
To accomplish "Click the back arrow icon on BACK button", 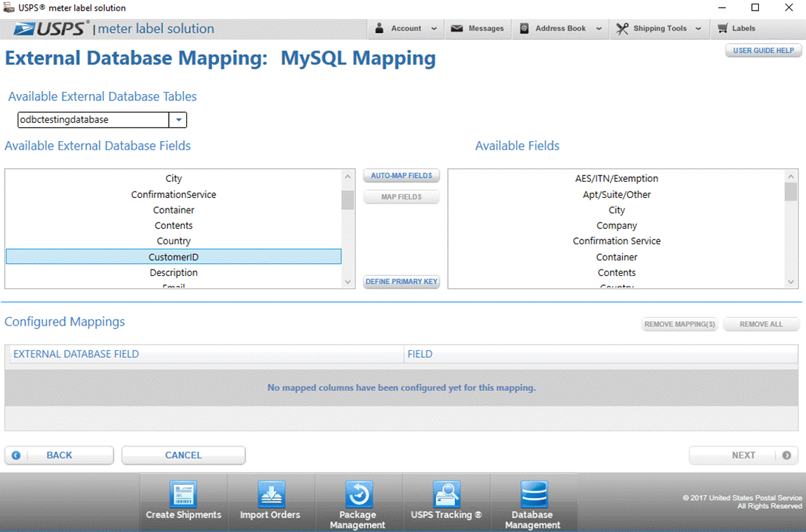I will (x=16, y=455).
